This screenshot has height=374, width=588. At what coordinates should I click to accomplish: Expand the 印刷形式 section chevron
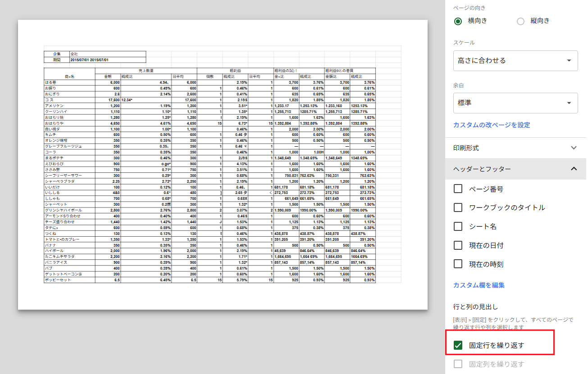(574, 148)
